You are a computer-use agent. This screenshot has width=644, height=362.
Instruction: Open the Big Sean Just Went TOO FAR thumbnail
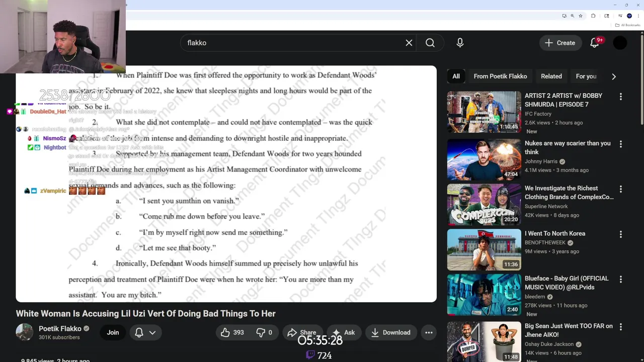tap(484, 341)
